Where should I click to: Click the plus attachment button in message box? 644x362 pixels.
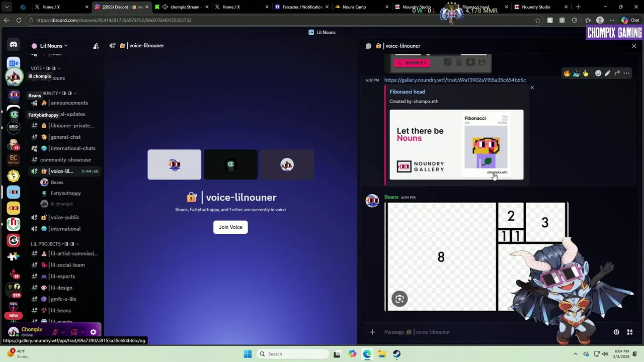372,332
